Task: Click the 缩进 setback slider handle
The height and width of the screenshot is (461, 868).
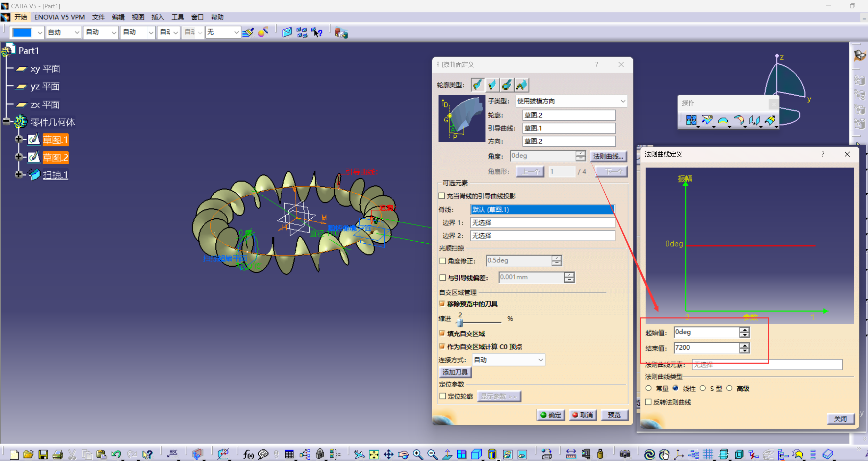Action: (460, 323)
